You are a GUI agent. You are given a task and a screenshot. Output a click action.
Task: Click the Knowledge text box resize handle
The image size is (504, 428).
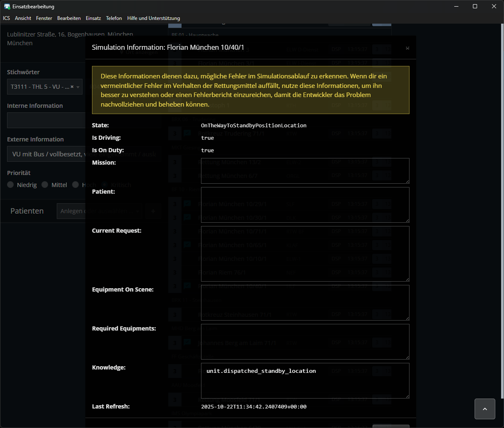click(407, 396)
